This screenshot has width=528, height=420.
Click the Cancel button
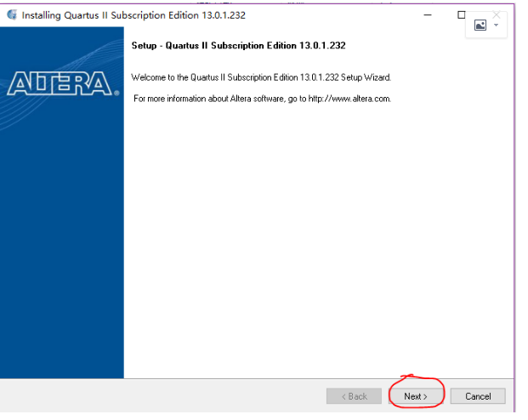tap(478, 396)
